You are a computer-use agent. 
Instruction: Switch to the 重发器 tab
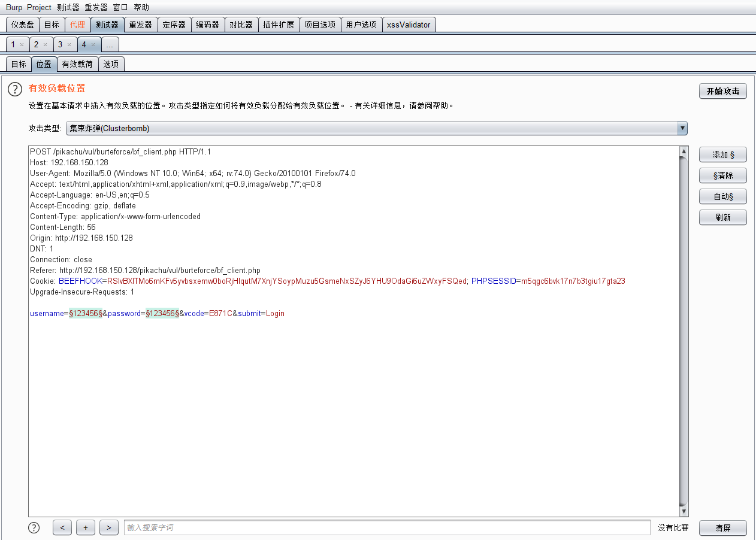[141, 25]
